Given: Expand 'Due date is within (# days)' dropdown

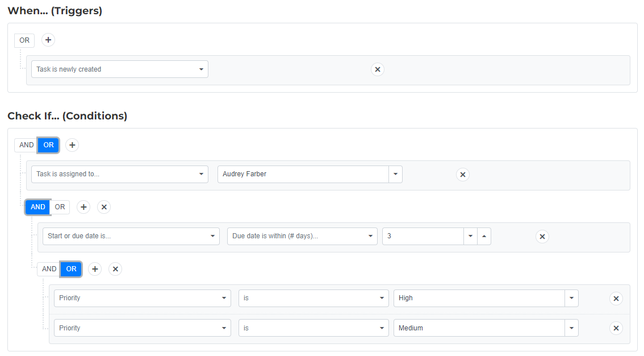Looking at the screenshot, I should (x=302, y=237).
